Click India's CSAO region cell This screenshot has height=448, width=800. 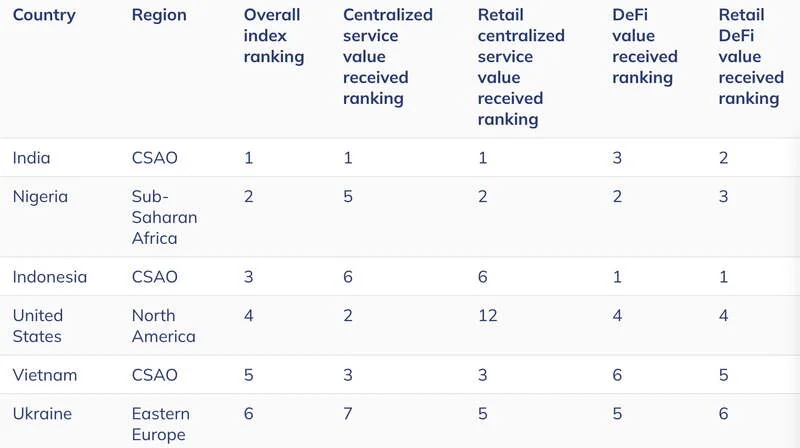point(155,158)
